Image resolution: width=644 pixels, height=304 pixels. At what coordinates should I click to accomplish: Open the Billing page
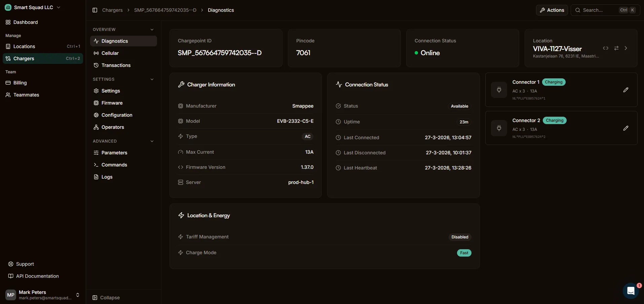pos(20,82)
